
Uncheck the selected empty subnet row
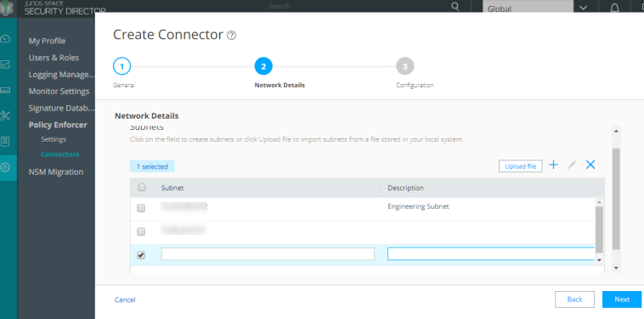[x=141, y=255]
